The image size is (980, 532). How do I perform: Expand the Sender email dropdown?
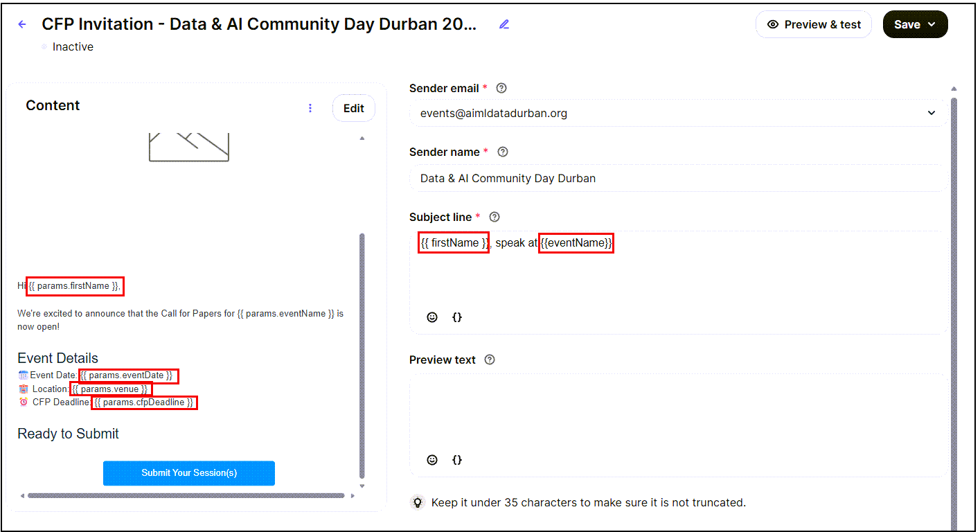pos(932,113)
